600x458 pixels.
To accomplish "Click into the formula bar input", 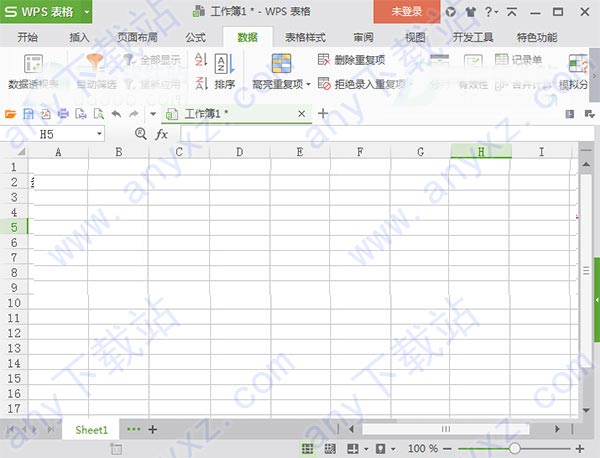I will tap(386, 134).
